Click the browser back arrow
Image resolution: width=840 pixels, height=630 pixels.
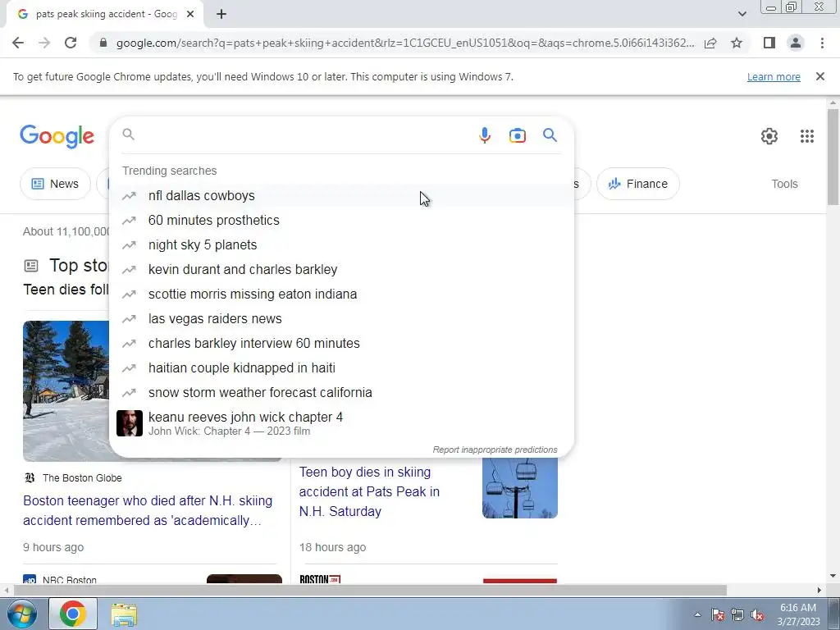(x=18, y=43)
